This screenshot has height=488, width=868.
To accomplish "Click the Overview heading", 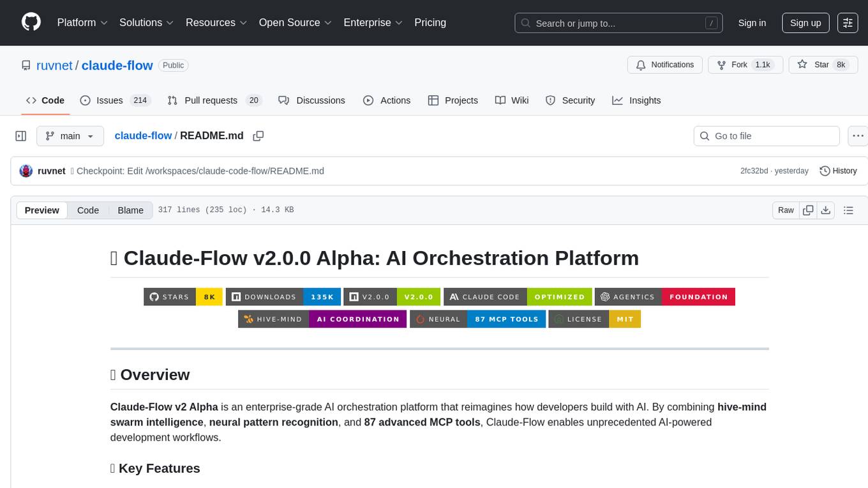I will [x=150, y=374].
